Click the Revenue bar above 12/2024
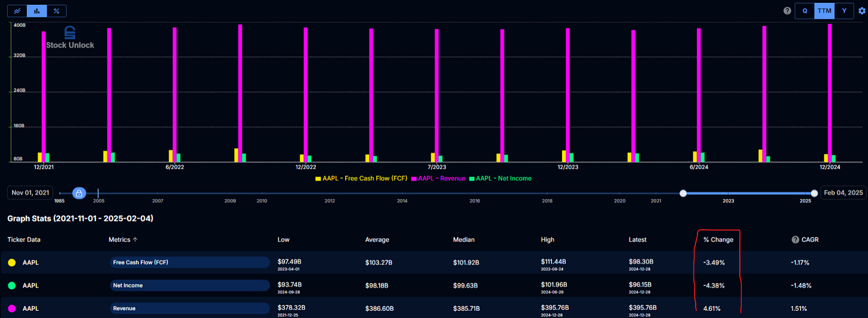Screen dimensions: 868x318 coord(830,92)
